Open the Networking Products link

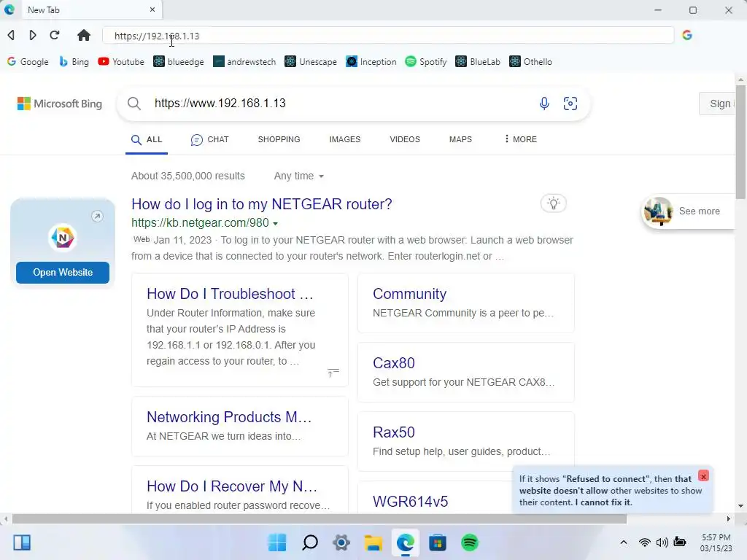229,417
